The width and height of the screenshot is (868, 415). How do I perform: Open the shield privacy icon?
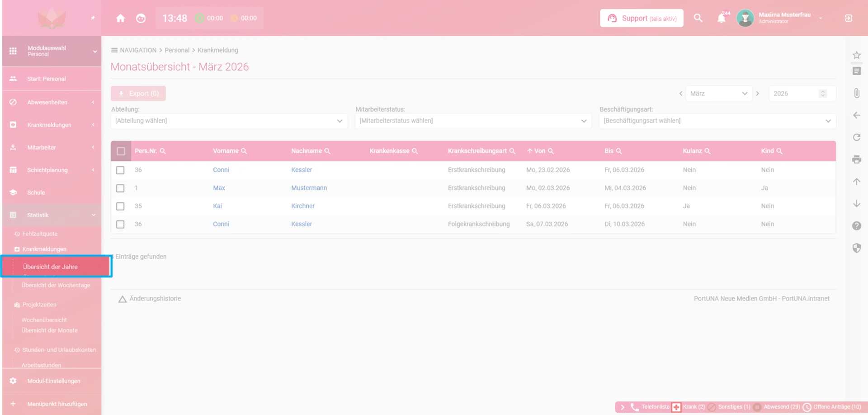click(x=857, y=248)
